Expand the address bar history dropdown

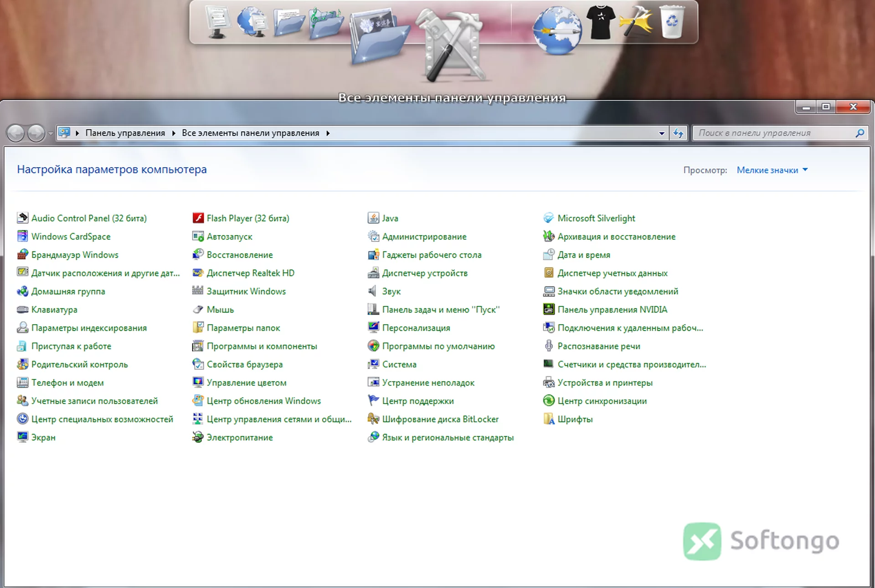point(661,133)
